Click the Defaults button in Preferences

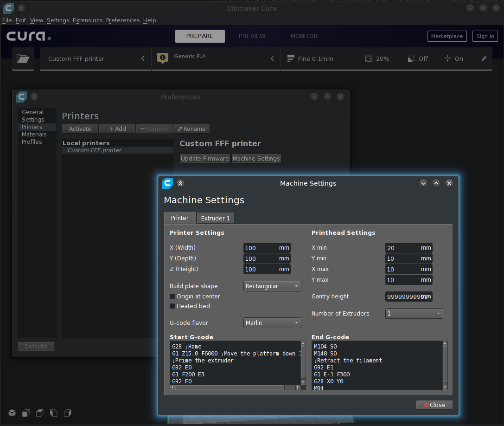coord(36,346)
